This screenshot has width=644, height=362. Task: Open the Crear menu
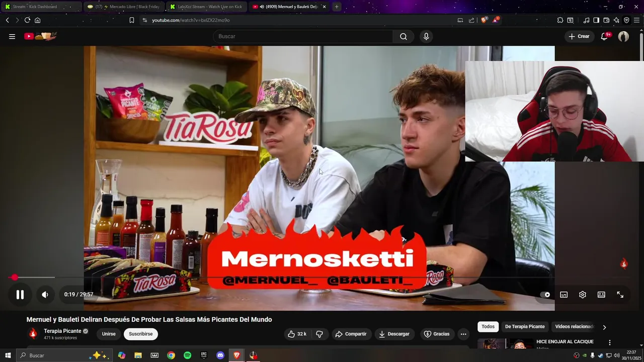pos(579,36)
